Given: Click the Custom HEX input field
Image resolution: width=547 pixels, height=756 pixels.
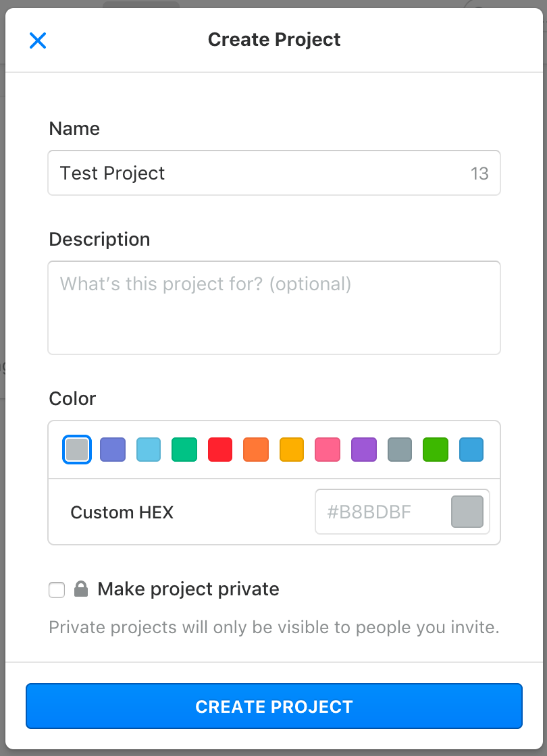Looking at the screenshot, I should click(382, 512).
